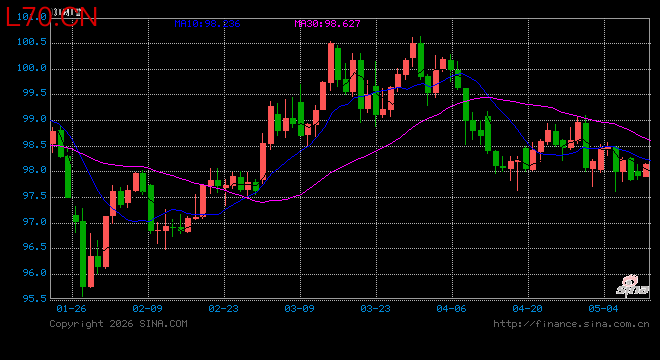Click the 99.5 price axis label

click(x=35, y=93)
